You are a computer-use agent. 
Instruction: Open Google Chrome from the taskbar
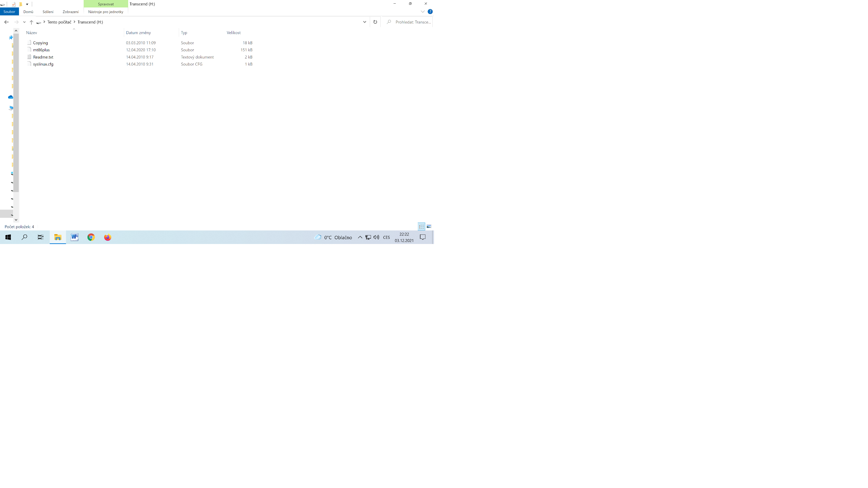(x=91, y=237)
